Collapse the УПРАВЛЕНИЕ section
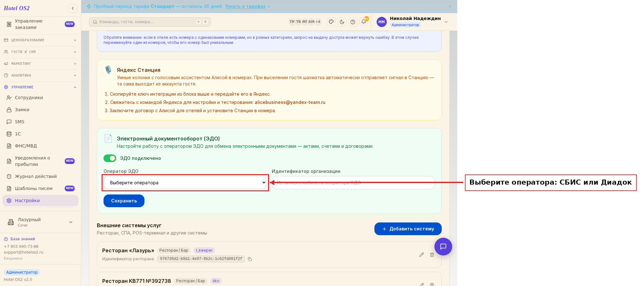Viewport: 644px width, 286px height. [40, 87]
